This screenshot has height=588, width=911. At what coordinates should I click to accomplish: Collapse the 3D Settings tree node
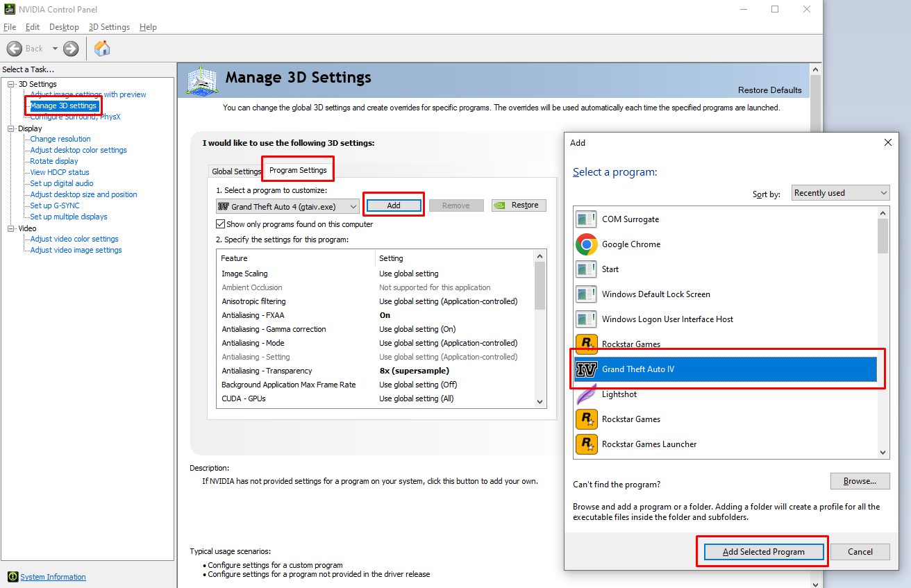pos(10,84)
